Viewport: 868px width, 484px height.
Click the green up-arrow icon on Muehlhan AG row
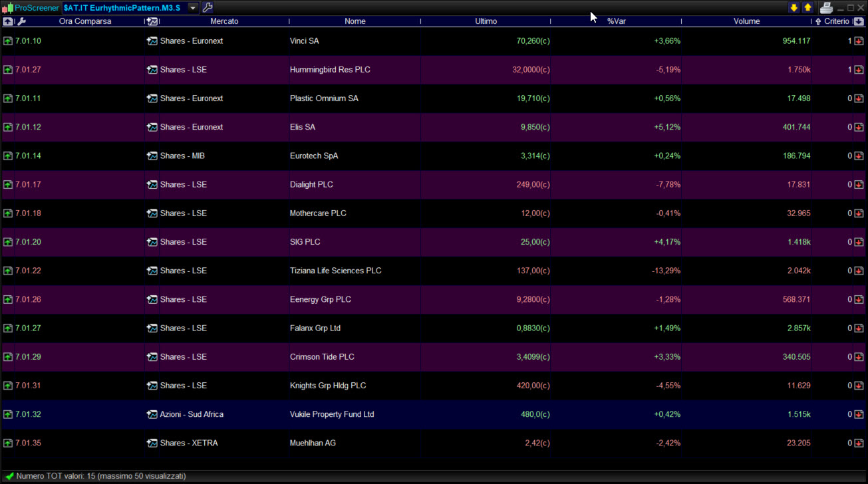click(8, 443)
